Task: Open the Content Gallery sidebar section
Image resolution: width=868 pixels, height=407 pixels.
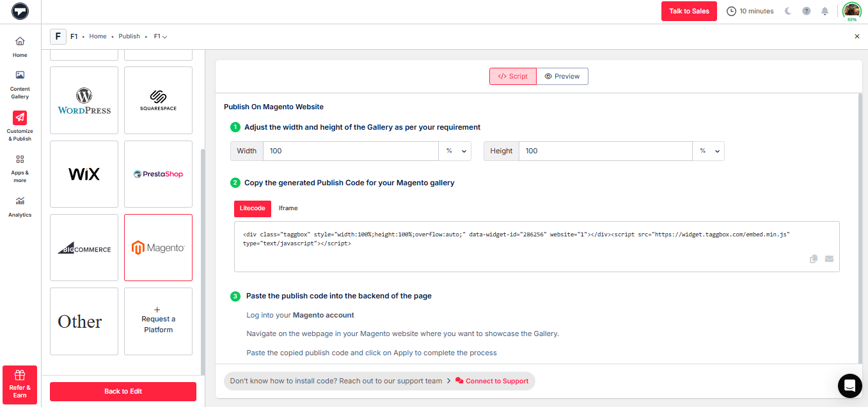Action: [x=20, y=85]
